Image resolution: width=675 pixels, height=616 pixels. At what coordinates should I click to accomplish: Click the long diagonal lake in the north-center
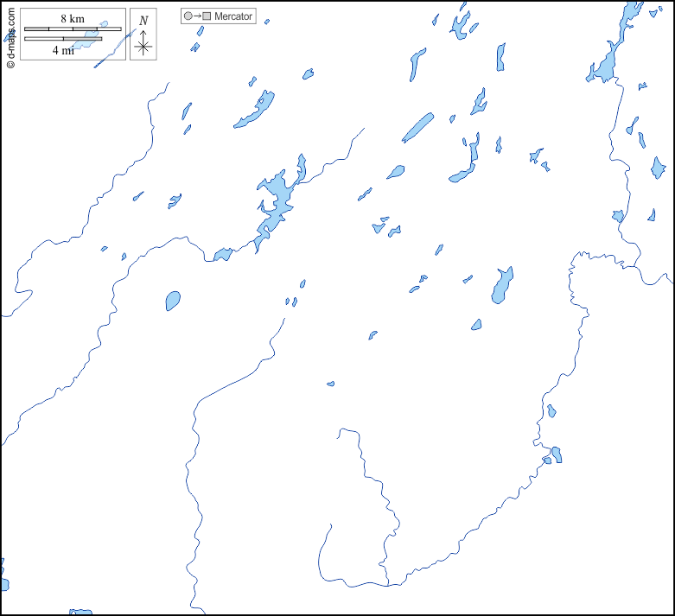point(418,127)
